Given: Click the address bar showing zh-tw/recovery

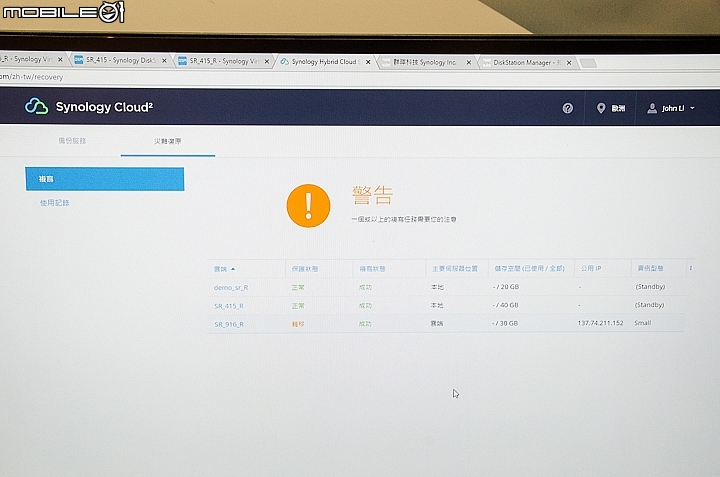Looking at the screenshot, I should tap(360, 77).
